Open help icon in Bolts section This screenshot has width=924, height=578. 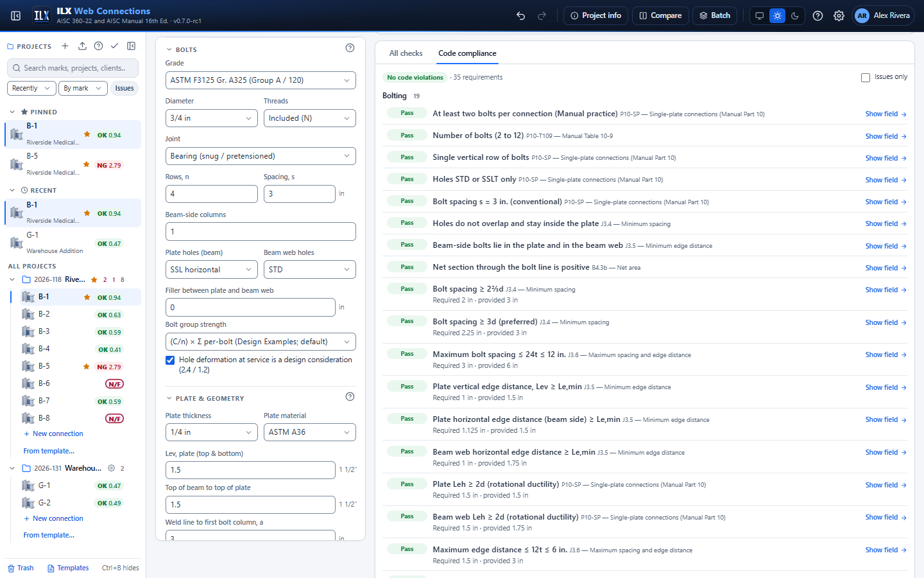(x=350, y=48)
